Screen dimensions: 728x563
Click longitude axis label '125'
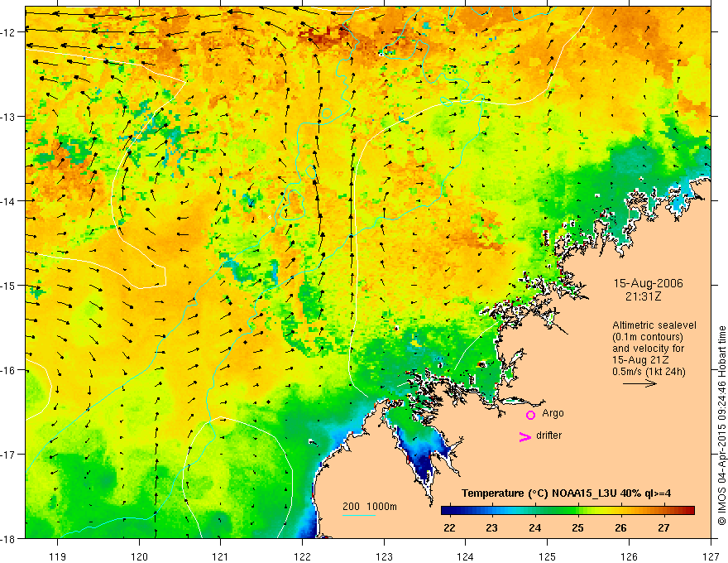[x=548, y=556]
